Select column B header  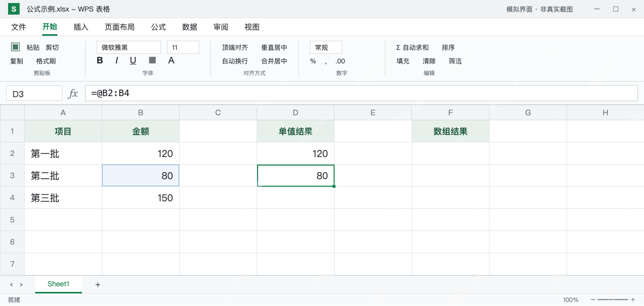click(x=141, y=113)
